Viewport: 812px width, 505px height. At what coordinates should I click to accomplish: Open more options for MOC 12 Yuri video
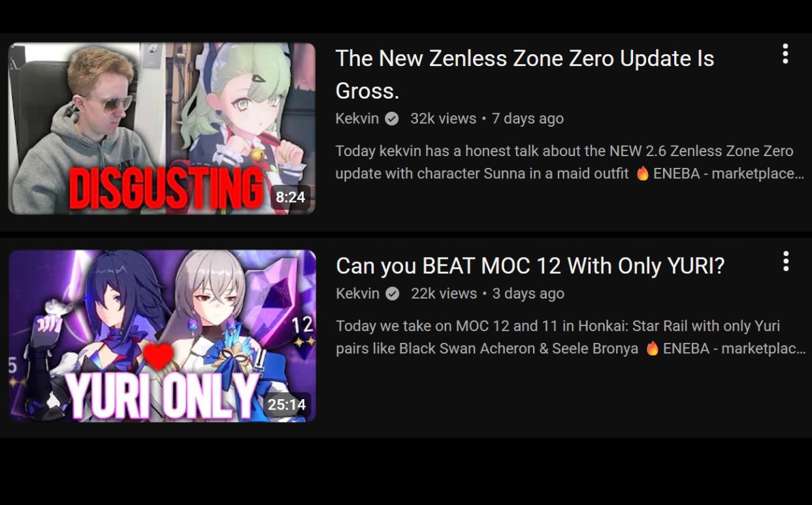[x=786, y=261]
